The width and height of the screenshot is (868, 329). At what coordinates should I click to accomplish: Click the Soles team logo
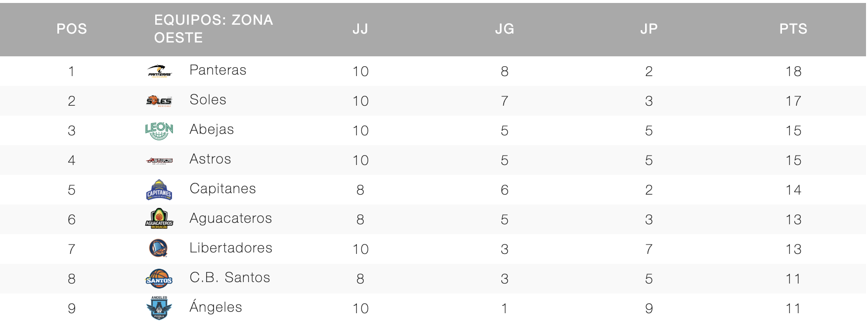(159, 101)
